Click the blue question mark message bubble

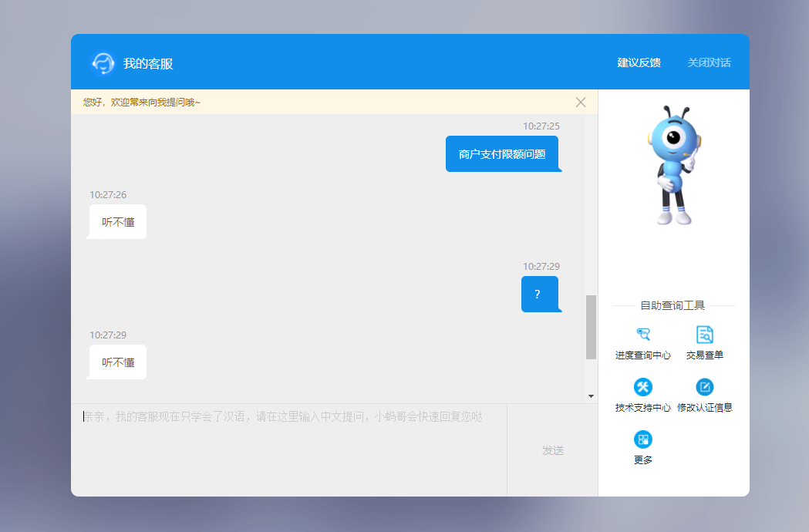coord(538,294)
